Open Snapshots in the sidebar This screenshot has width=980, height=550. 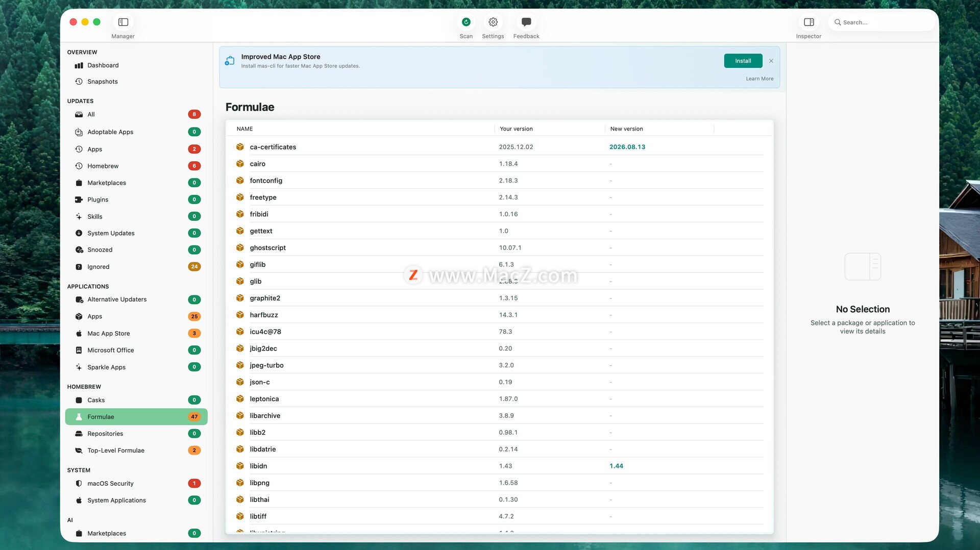coord(136,82)
